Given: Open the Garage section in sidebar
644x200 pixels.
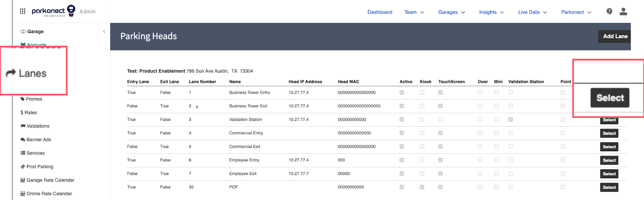Looking at the screenshot, I should tap(35, 31).
